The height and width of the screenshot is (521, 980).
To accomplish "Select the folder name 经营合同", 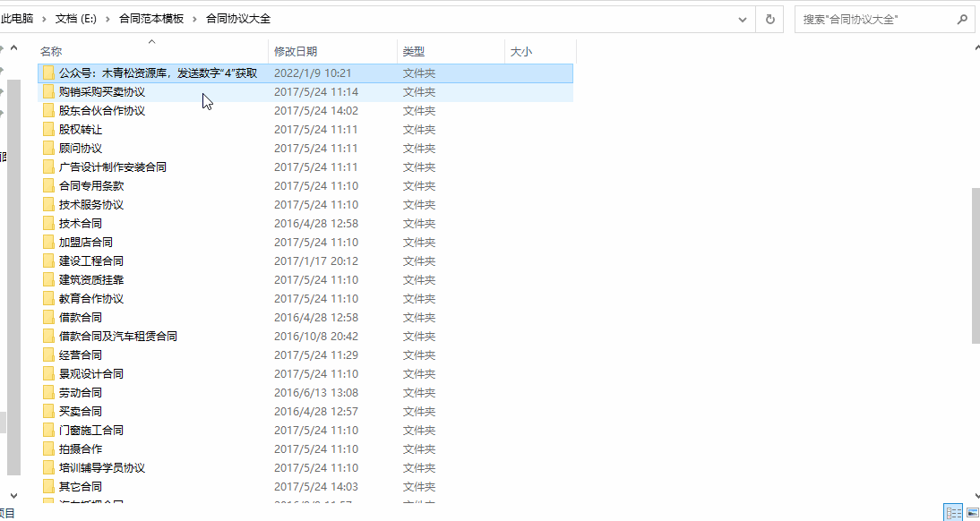I will click(81, 354).
